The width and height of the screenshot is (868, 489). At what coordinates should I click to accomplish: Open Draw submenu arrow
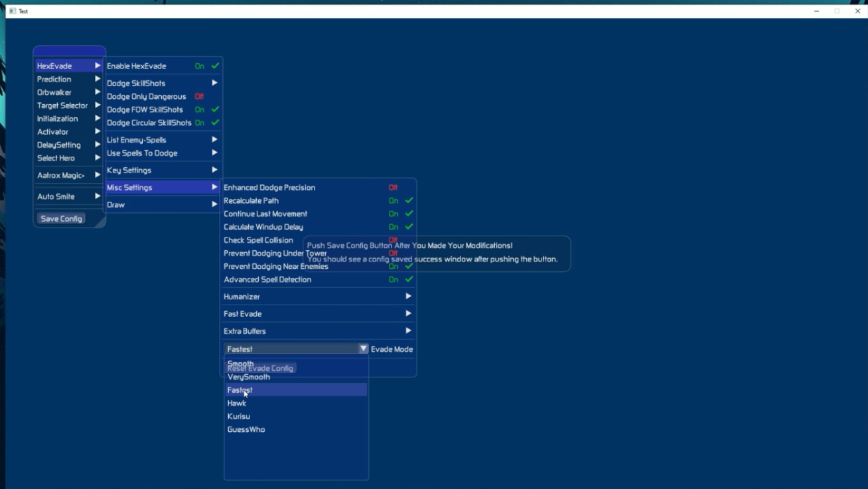(214, 205)
